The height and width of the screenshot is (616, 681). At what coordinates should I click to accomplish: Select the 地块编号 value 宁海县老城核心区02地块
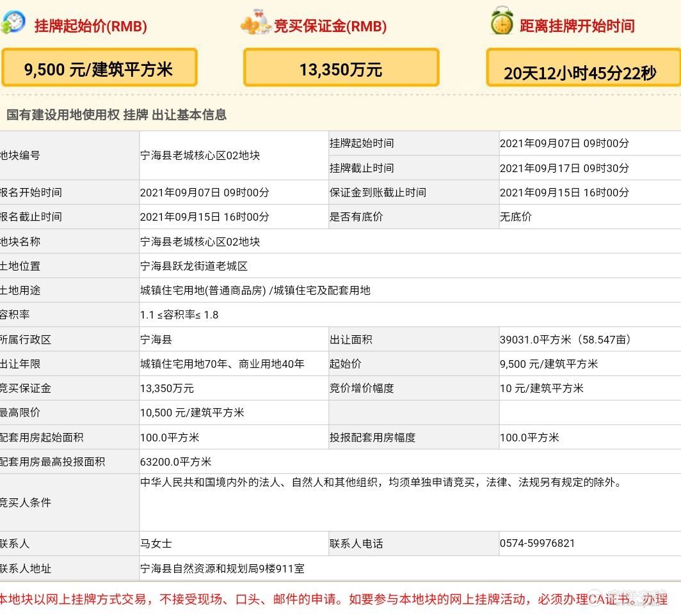click(200, 155)
